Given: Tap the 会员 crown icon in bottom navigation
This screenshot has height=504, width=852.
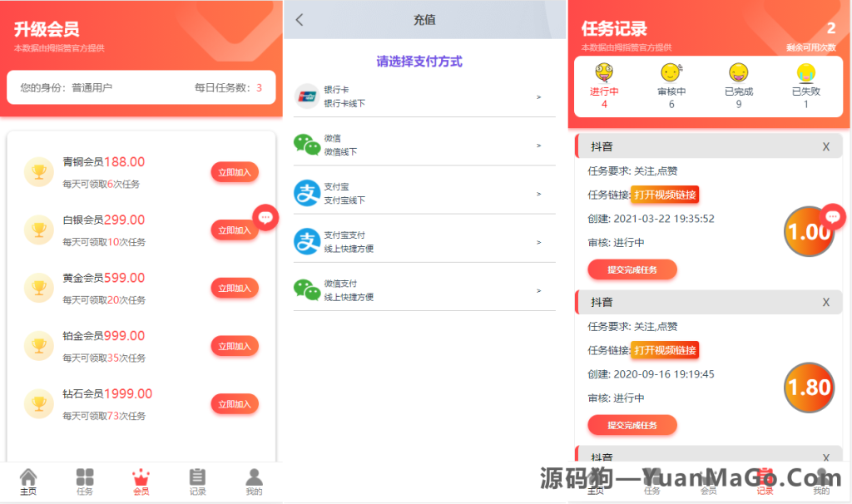Looking at the screenshot, I should tap(141, 476).
